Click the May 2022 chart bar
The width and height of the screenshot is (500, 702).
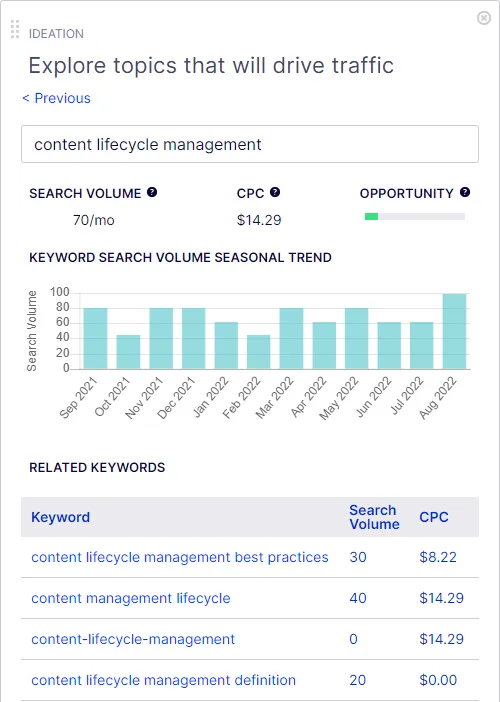pyautogui.click(x=356, y=338)
